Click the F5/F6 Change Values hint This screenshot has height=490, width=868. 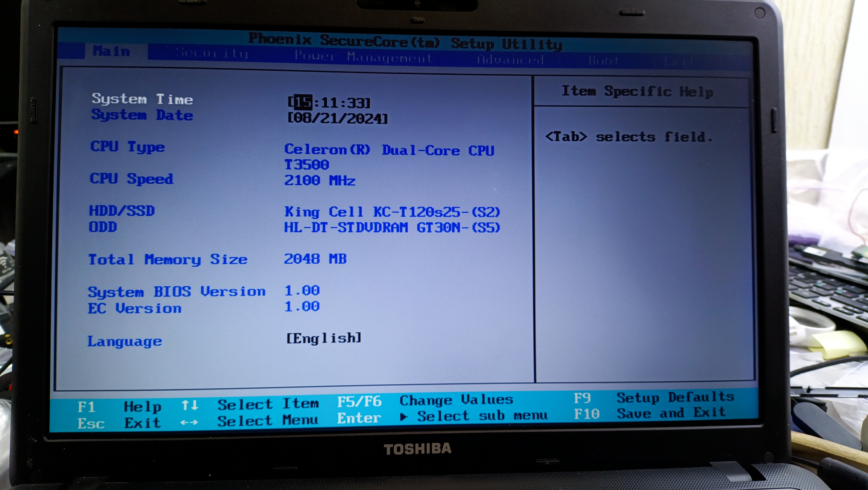[425, 401]
